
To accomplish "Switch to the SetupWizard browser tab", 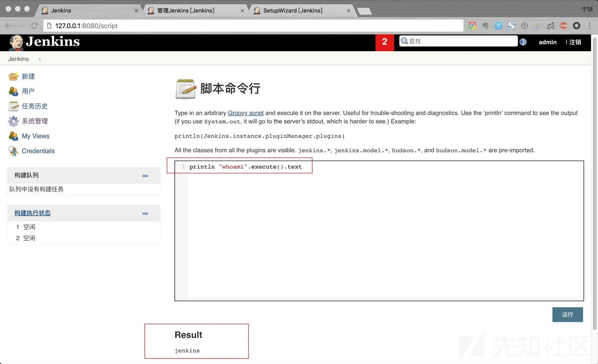I will pyautogui.click(x=302, y=11).
